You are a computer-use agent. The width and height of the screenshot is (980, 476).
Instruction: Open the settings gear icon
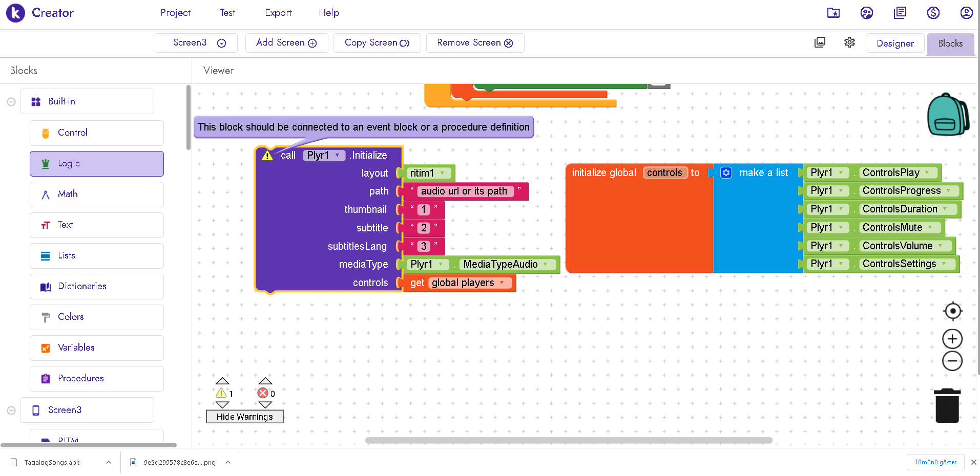pyautogui.click(x=849, y=43)
